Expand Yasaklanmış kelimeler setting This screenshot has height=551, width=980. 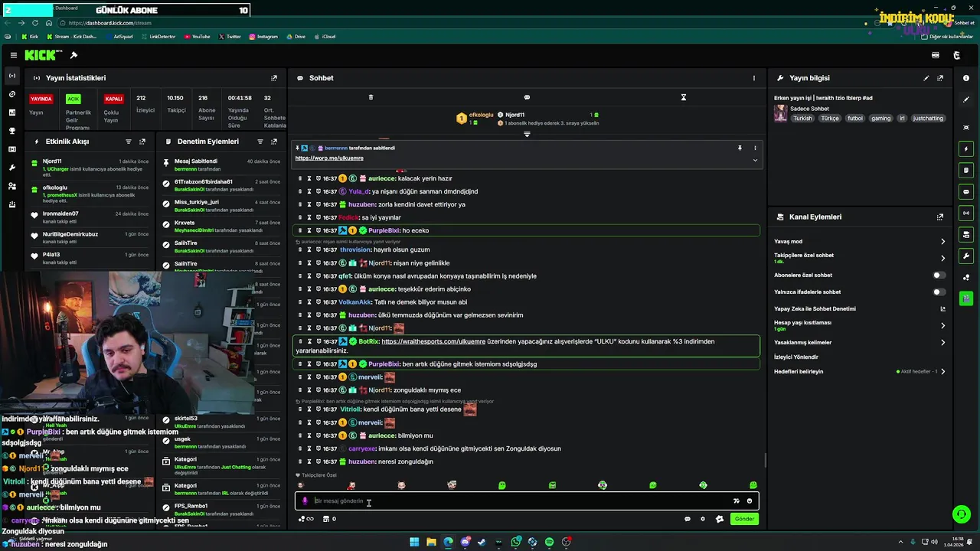pyautogui.click(x=860, y=342)
